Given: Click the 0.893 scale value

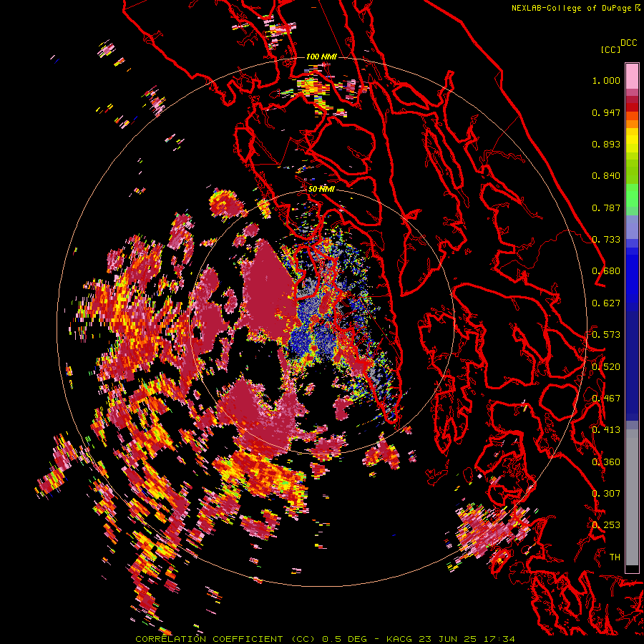Looking at the screenshot, I should 606,144.
